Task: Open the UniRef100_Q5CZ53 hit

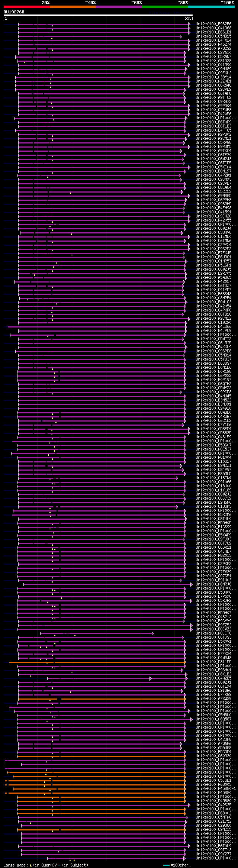Action: [213, 192]
